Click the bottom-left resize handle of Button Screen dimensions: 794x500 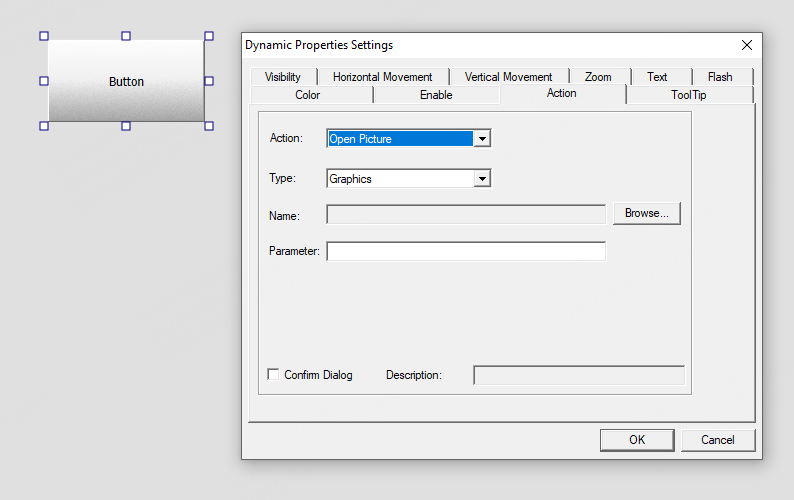coord(44,126)
